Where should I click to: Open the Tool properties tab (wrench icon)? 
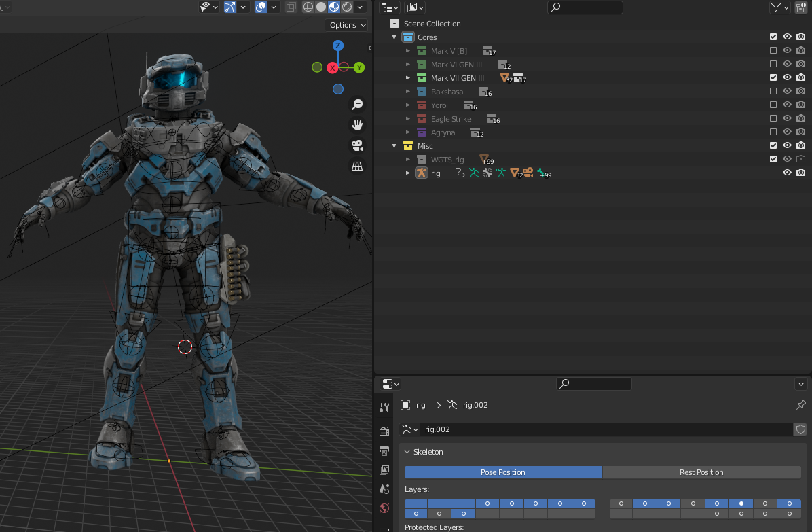click(x=384, y=408)
